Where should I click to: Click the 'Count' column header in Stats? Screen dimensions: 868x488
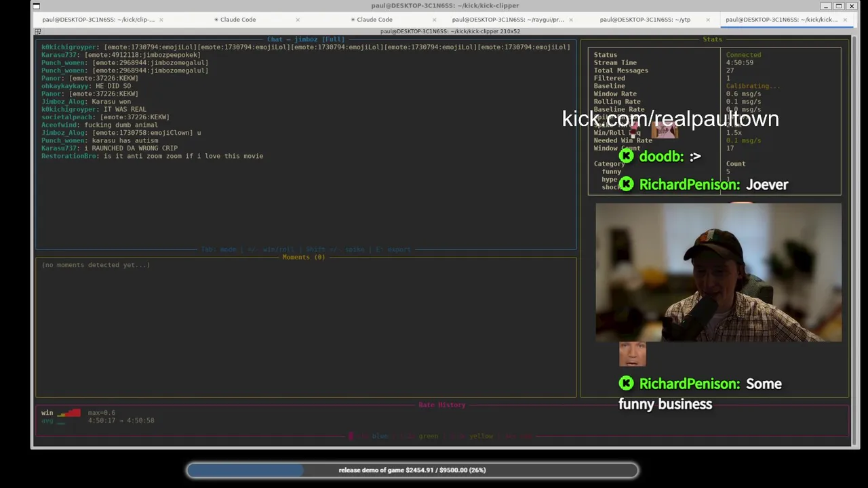pyautogui.click(x=736, y=164)
